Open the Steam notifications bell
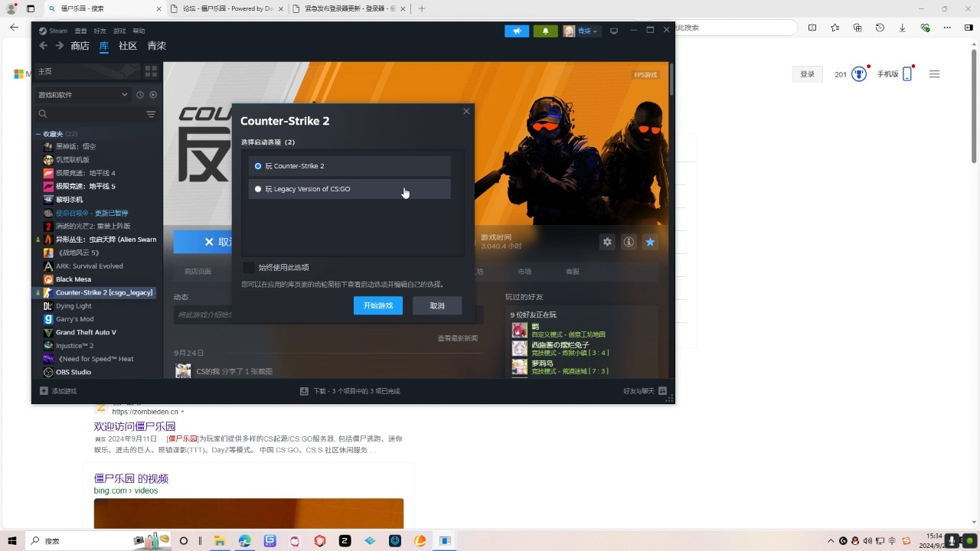The image size is (980, 551). 545,31
